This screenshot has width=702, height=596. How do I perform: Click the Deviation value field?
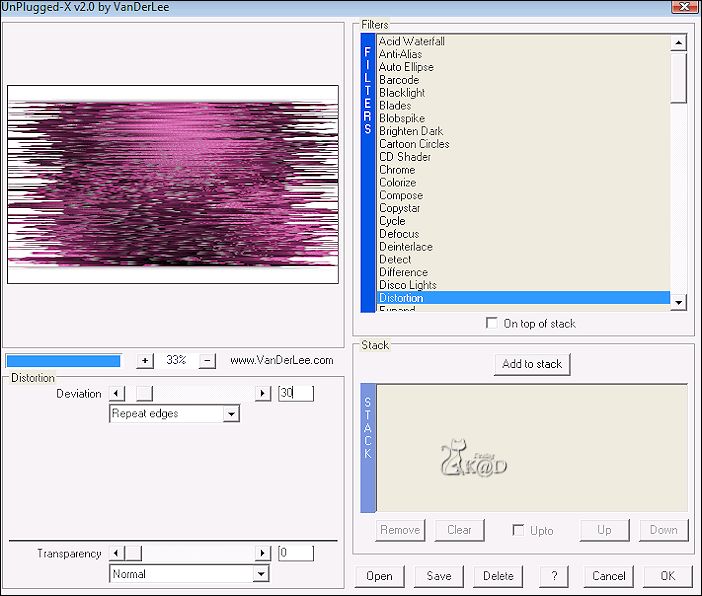[x=295, y=393]
